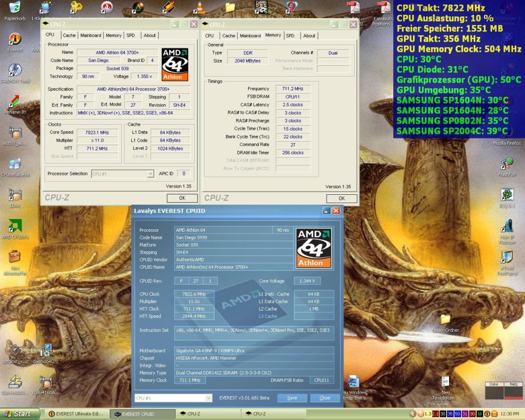Select the GSA-H160AS desktop icon
The height and width of the screenshot is (420, 525).
click(15, 382)
